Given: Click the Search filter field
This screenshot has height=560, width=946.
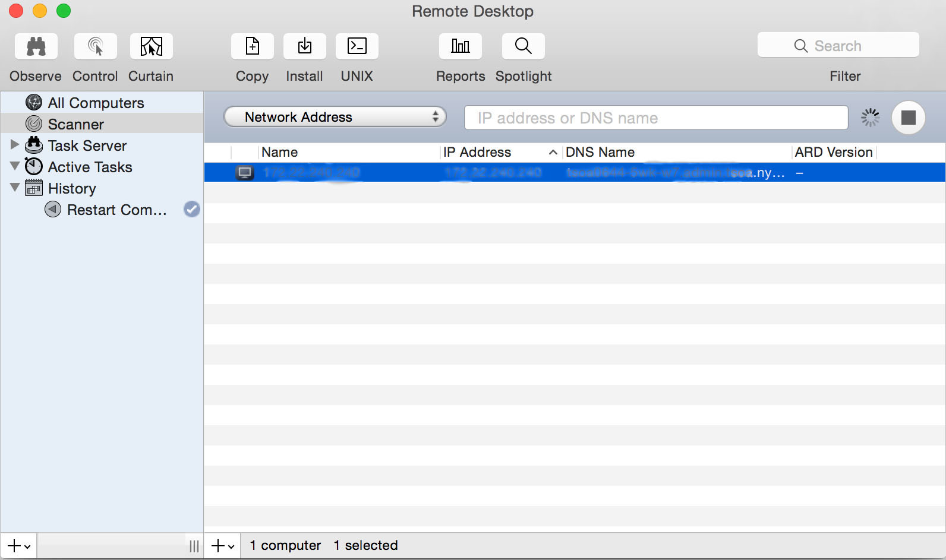Looking at the screenshot, I should [x=838, y=46].
